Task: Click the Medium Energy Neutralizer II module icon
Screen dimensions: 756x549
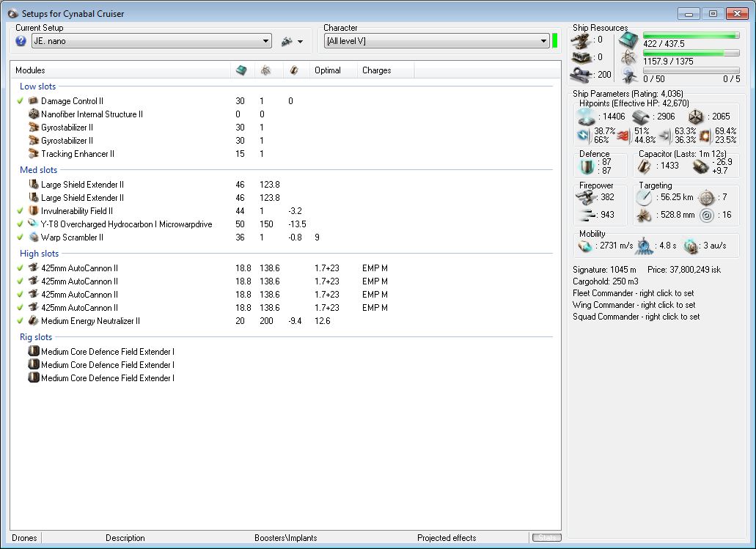Action: [33, 321]
